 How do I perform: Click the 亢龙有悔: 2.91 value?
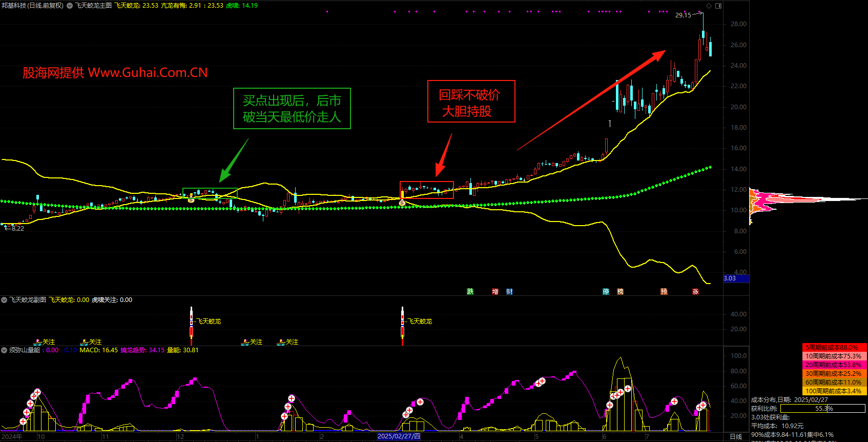181,6
